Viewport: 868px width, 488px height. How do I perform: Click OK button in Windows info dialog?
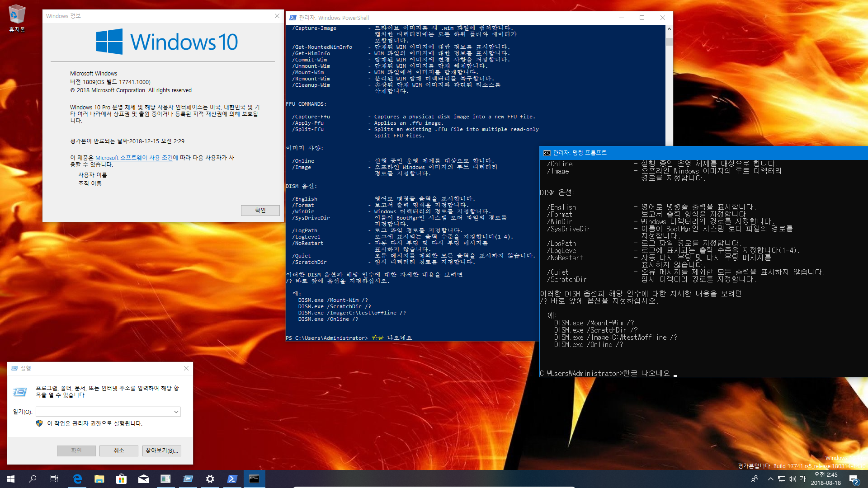pos(260,210)
